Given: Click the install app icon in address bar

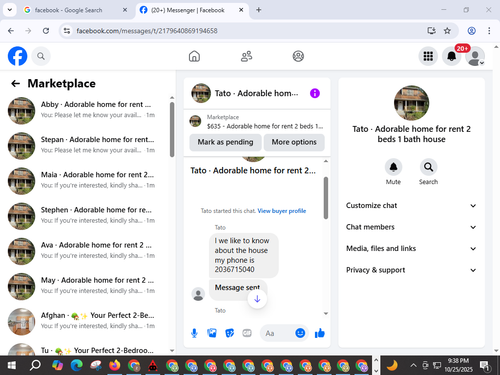Looking at the screenshot, I should pos(432,31).
